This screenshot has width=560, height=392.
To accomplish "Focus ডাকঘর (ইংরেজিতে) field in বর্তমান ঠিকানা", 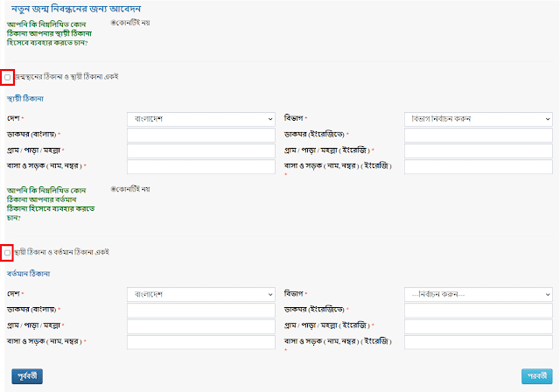I will pos(479,310).
